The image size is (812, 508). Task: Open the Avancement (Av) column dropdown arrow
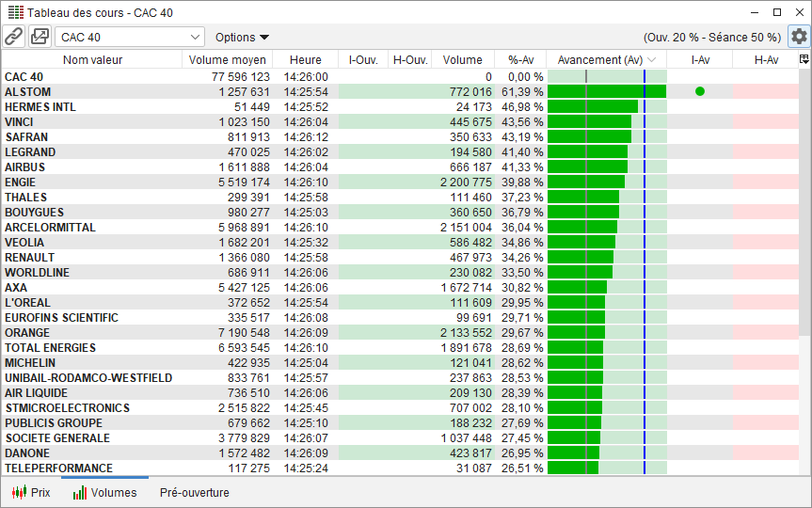(652, 60)
